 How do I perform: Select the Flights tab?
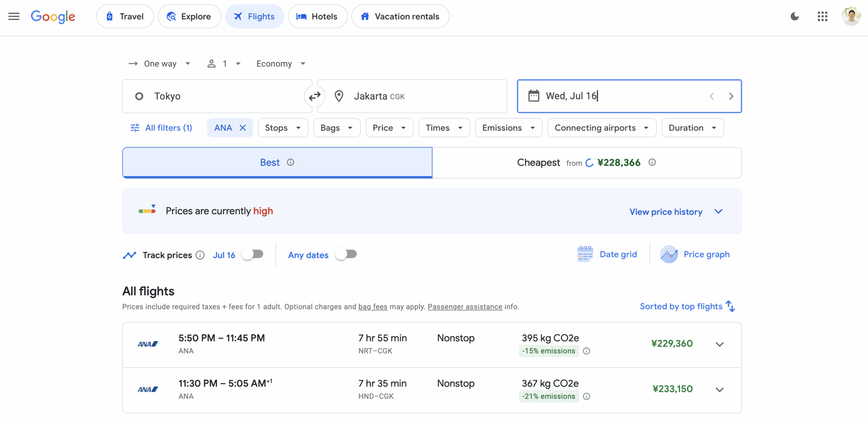pyautogui.click(x=255, y=16)
